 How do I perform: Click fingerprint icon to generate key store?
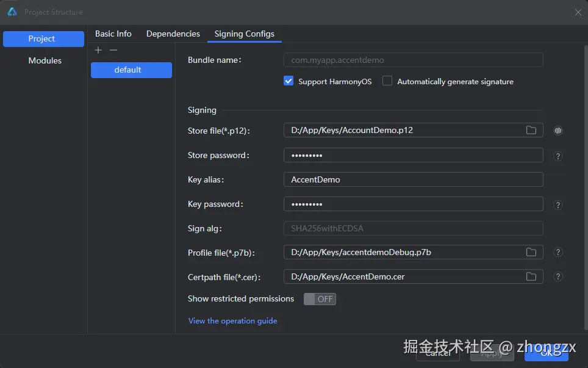click(558, 131)
